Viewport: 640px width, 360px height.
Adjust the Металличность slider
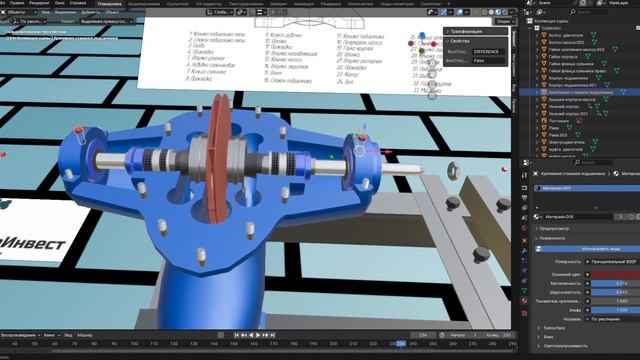click(x=616, y=283)
